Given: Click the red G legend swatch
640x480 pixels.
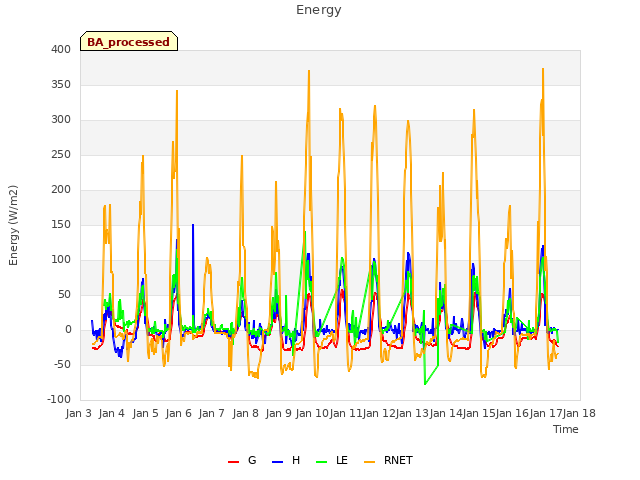Looking at the screenshot, I should (233, 462).
